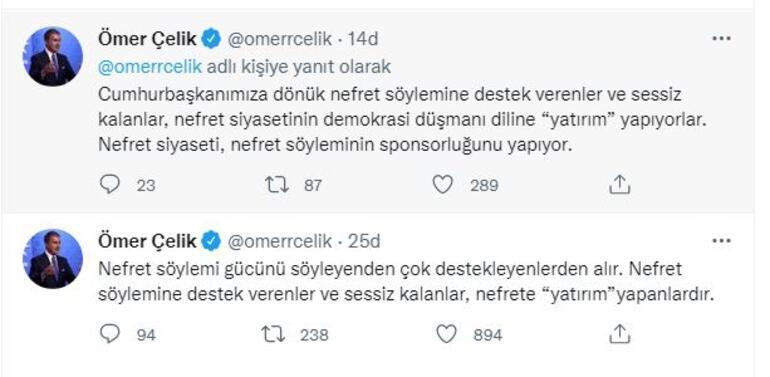Click the profile avatar of first tweet
This screenshot has width=770, height=377.
[x=53, y=56]
